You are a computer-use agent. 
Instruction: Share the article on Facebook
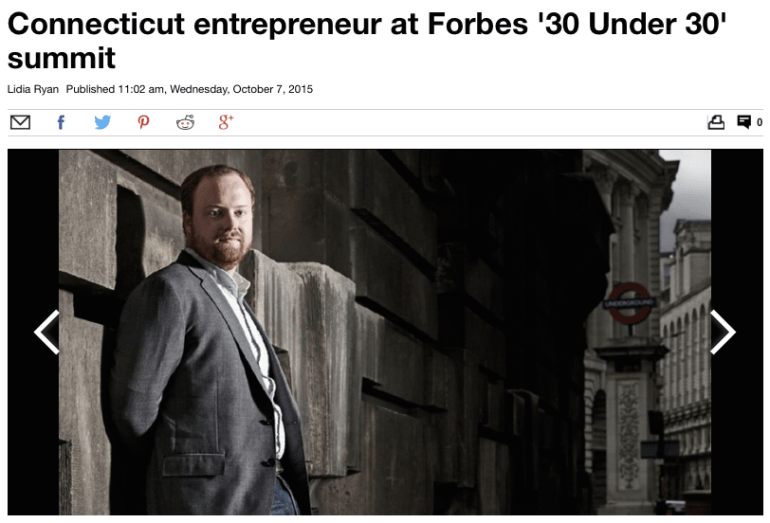point(61,122)
